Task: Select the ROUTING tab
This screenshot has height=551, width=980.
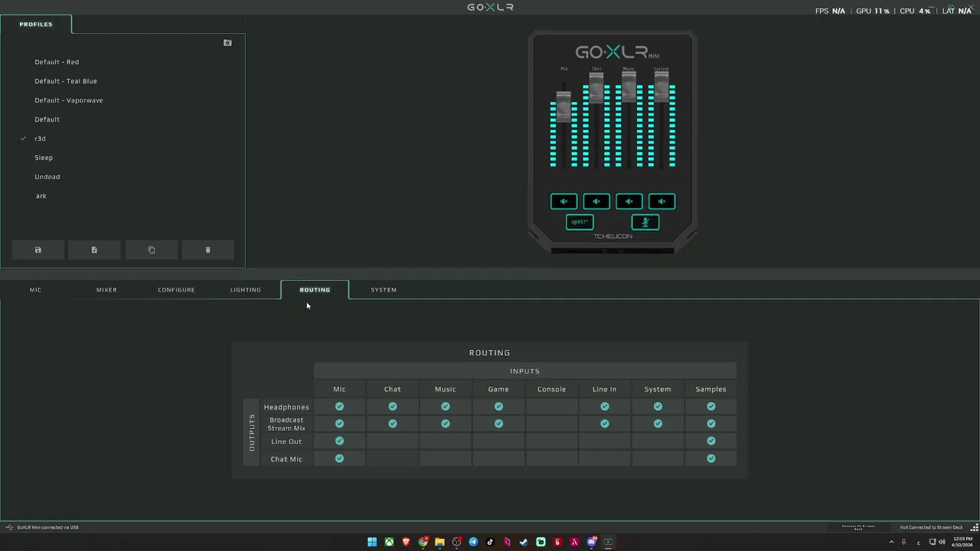Action: coord(315,290)
